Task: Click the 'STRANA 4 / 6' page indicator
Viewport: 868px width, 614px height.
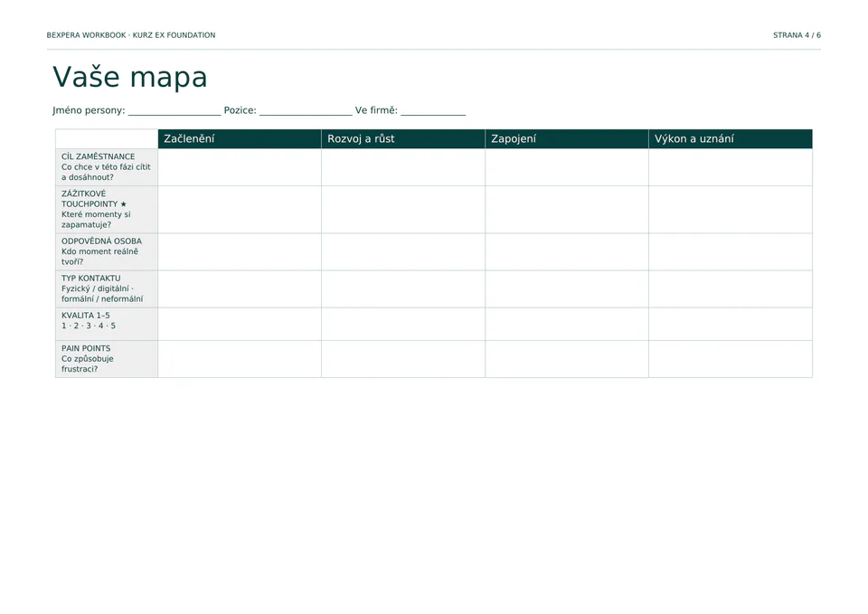Action: click(x=797, y=35)
